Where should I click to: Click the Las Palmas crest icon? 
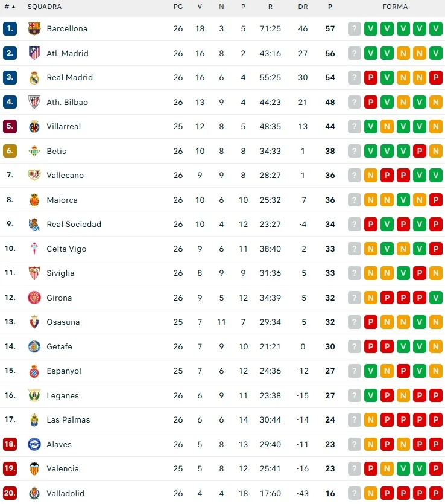point(34,419)
